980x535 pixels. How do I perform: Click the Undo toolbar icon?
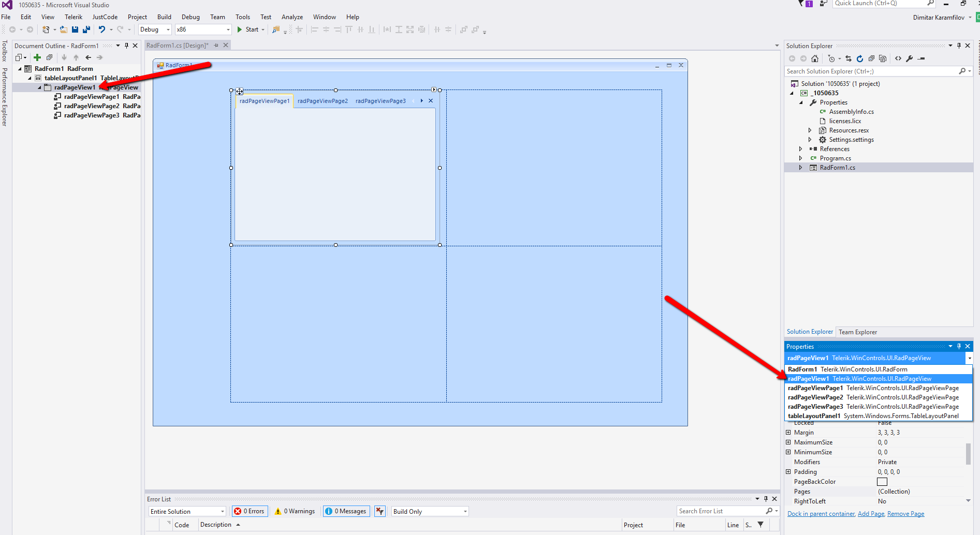click(x=102, y=29)
